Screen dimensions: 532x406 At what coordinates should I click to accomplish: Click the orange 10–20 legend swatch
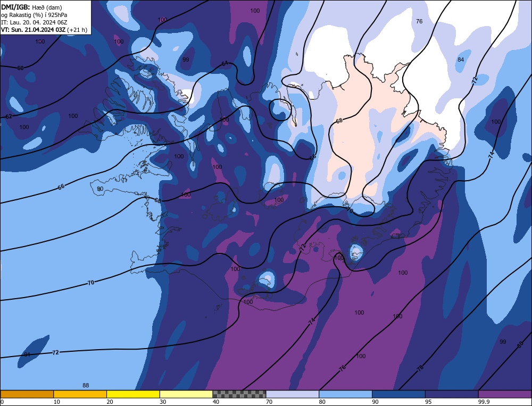pyautogui.click(x=80, y=394)
